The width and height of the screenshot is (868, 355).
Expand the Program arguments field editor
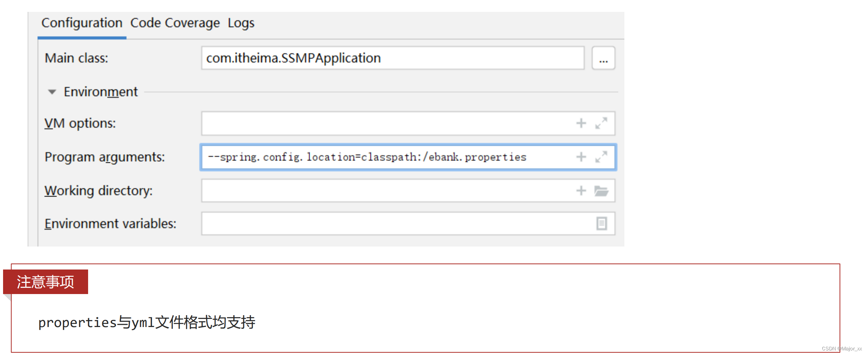(601, 157)
